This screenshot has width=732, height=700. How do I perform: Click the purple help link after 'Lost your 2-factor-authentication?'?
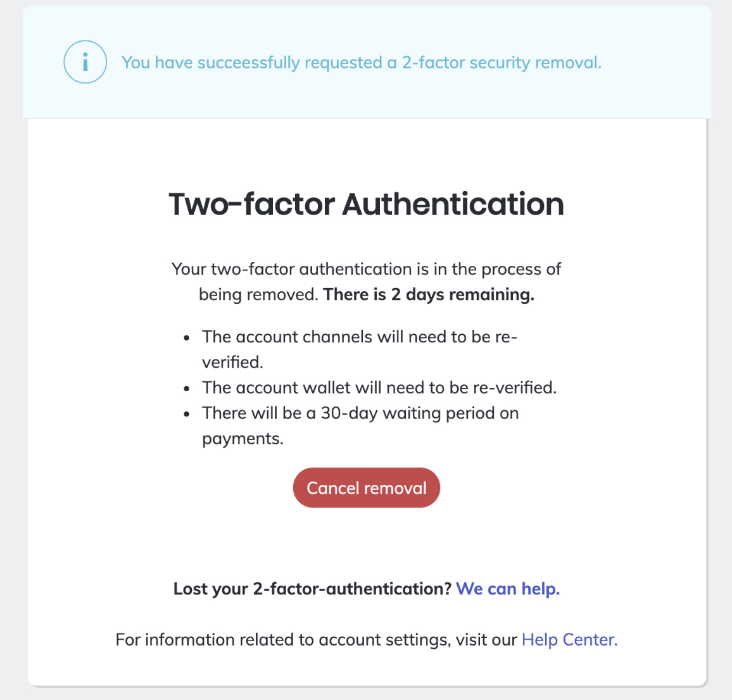(507, 589)
